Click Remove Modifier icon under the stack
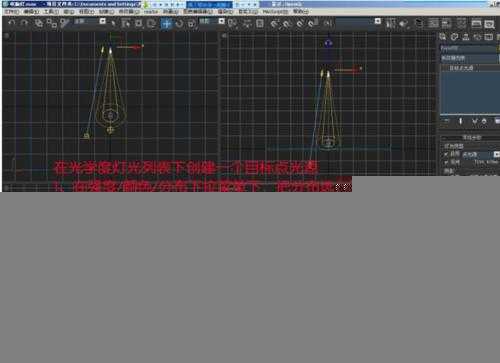 pos(484,121)
